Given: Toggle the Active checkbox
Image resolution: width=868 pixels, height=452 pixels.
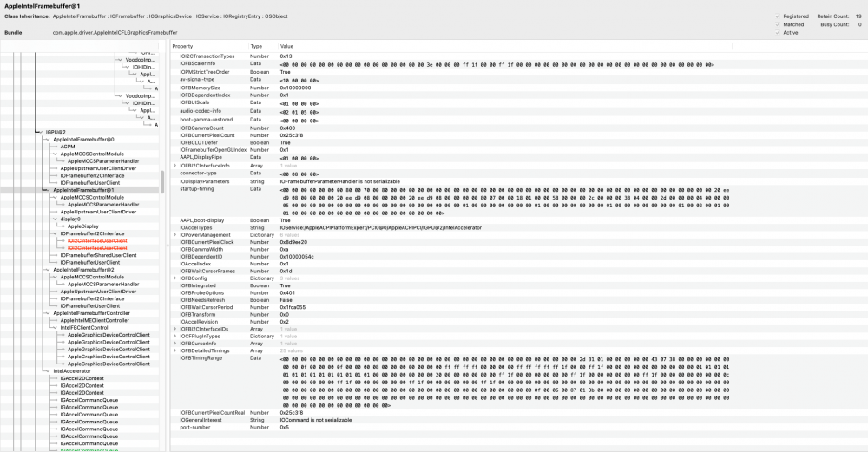Looking at the screenshot, I should coord(778,33).
